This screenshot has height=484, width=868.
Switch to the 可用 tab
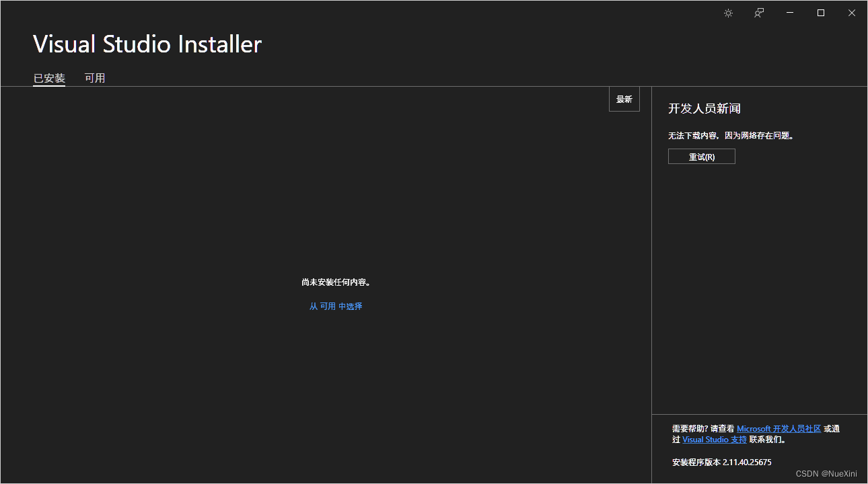(x=95, y=78)
